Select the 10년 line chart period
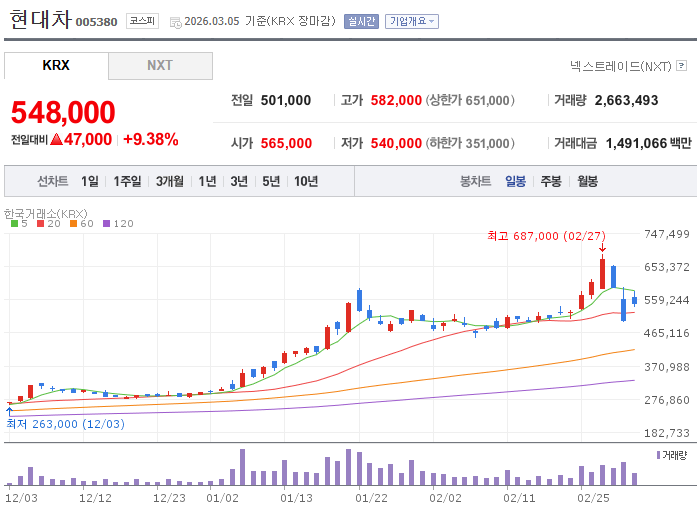This screenshot has height=510, width=697. tap(306, 181)
